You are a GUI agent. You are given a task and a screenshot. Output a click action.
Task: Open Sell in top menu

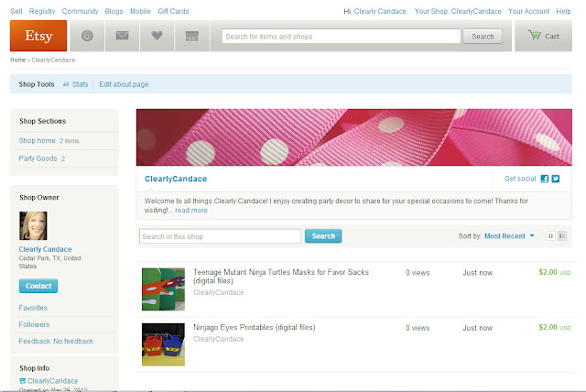pos(16,11)
